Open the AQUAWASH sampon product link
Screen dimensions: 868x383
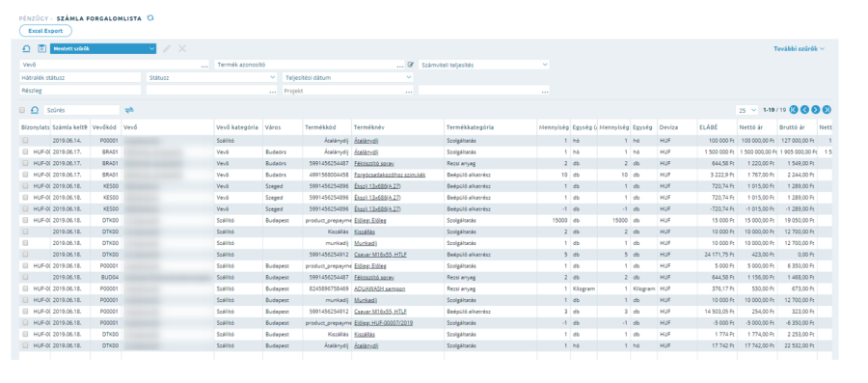tap(380, 288)
